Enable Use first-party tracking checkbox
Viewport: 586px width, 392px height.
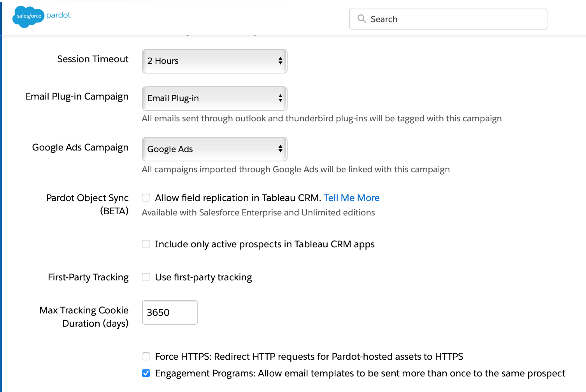146,277
